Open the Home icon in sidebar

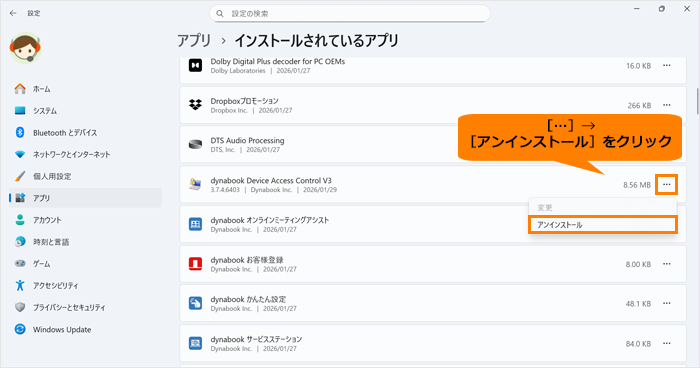(x=20, y=89)
